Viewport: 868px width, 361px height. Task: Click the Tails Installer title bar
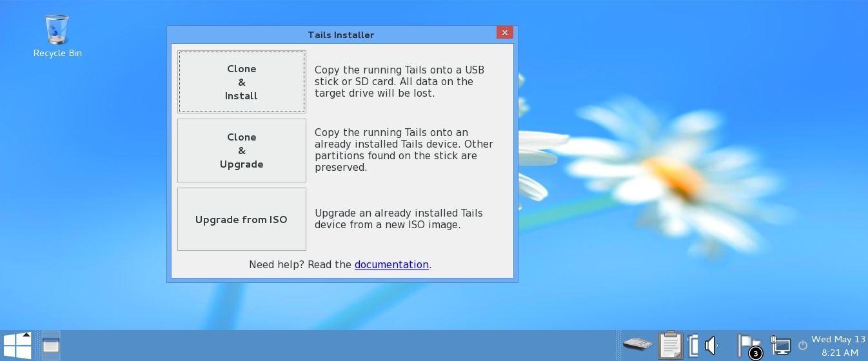point(340,35)
